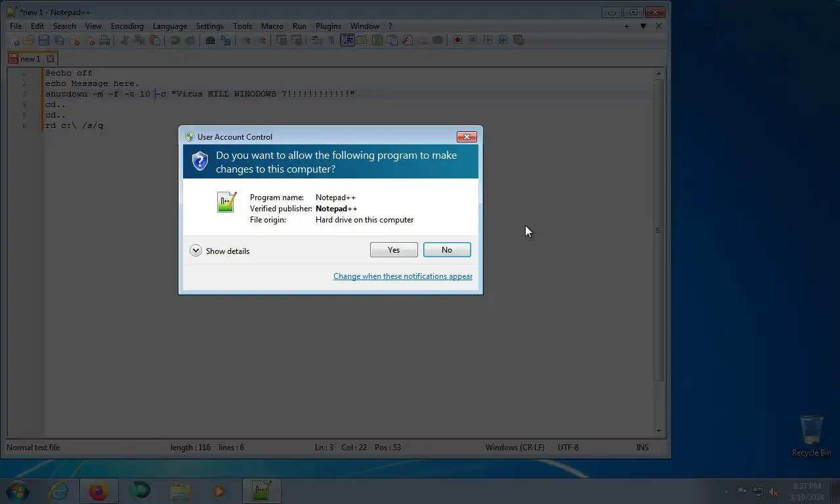Open Firefox from the taskbar
The width and height of the screenshot is (840, 504).
(98, 491)
